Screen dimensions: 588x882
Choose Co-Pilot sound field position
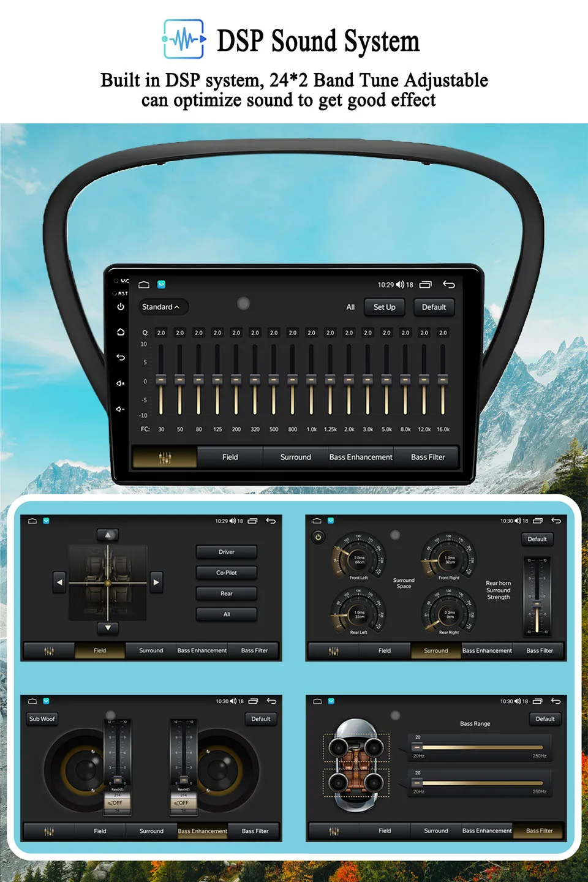(227, 573)
